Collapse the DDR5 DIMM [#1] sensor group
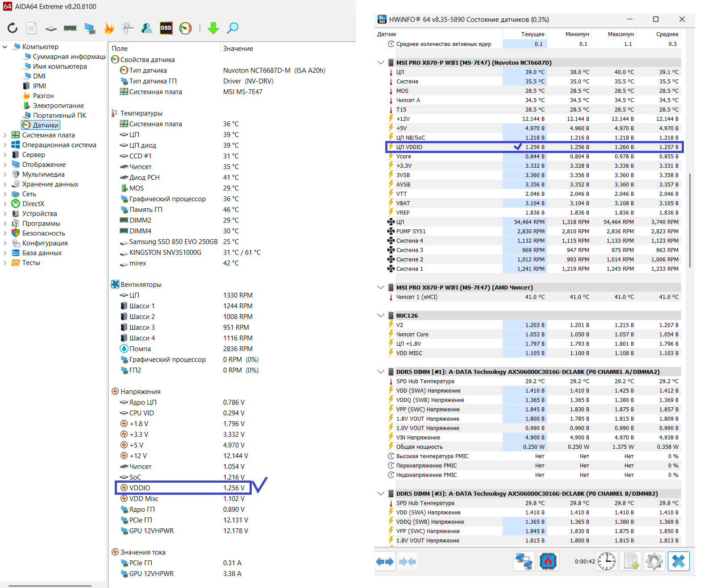 click(381, 372)
